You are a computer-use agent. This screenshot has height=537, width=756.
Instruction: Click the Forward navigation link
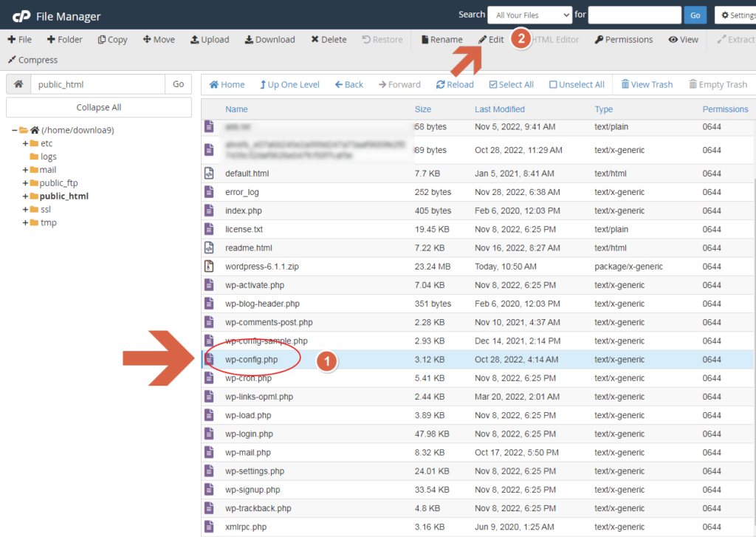[x=399, y=84]
